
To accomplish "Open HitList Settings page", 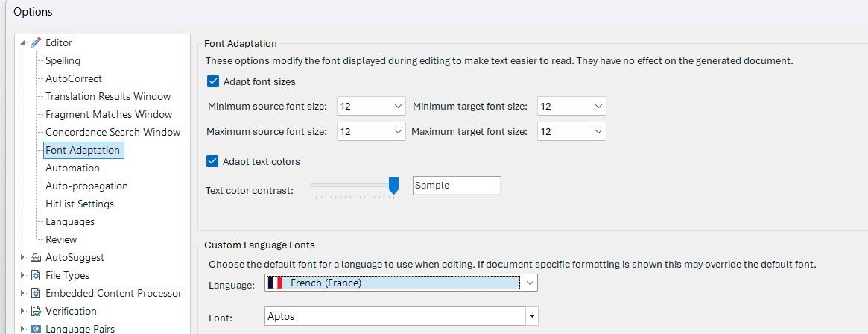I will 80,204.
